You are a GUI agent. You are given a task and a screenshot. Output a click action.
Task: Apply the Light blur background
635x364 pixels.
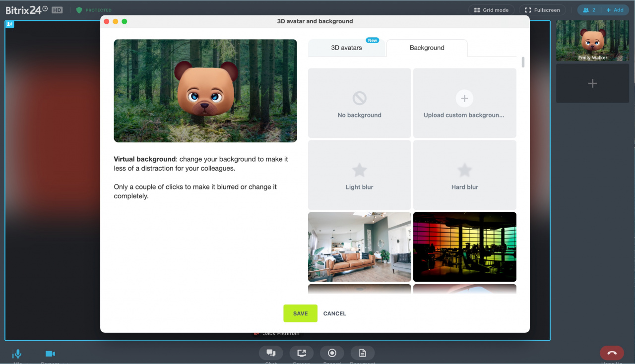tap(360, 175)
